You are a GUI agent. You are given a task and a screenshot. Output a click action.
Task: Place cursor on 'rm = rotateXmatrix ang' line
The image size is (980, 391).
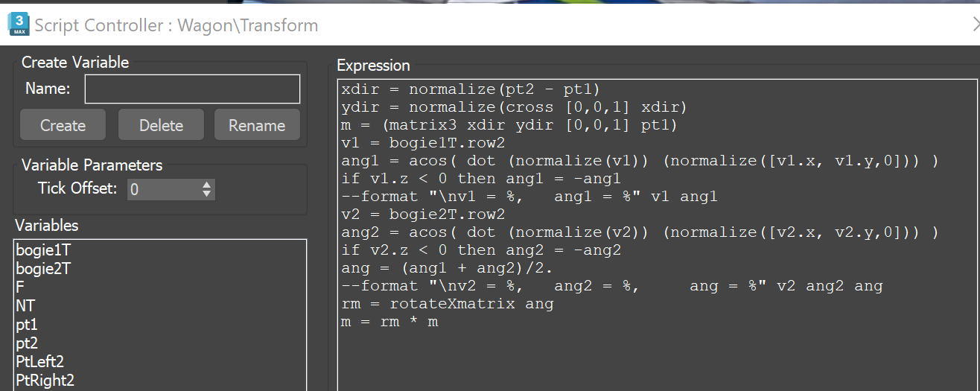(448, 304)
